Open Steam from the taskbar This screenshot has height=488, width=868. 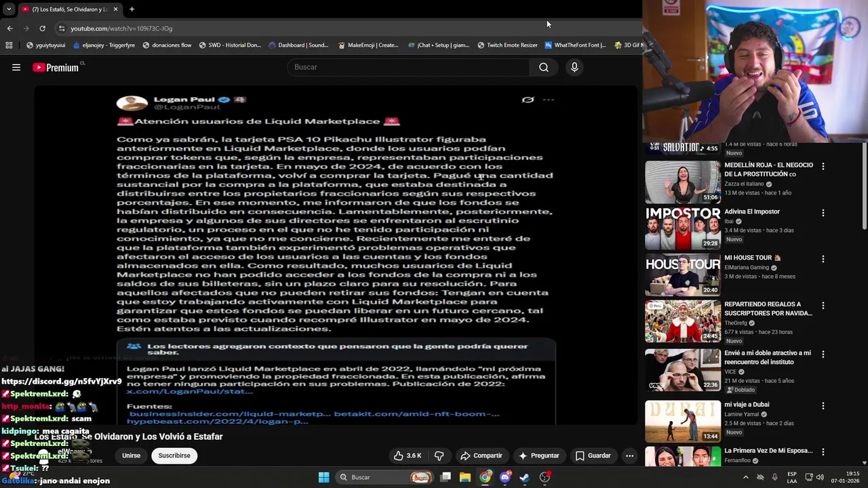pyautogui.click(x=524, y=477)
